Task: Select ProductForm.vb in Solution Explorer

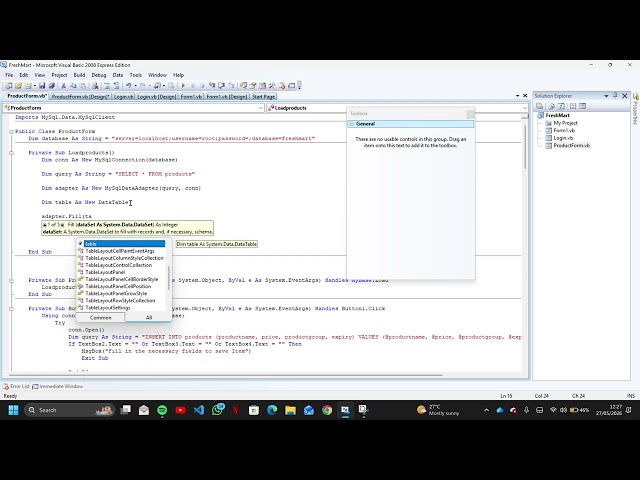Action: (x=571, y=145)
